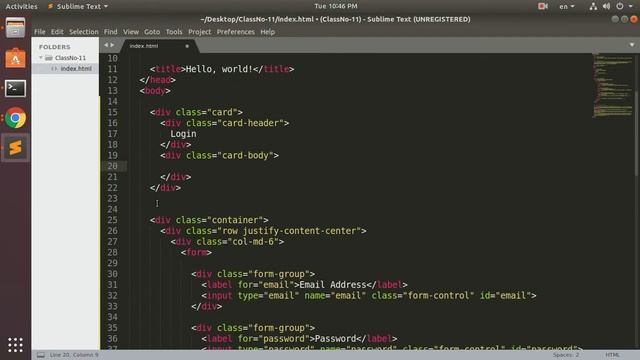Open network status icon

click(x=593, y=6)
